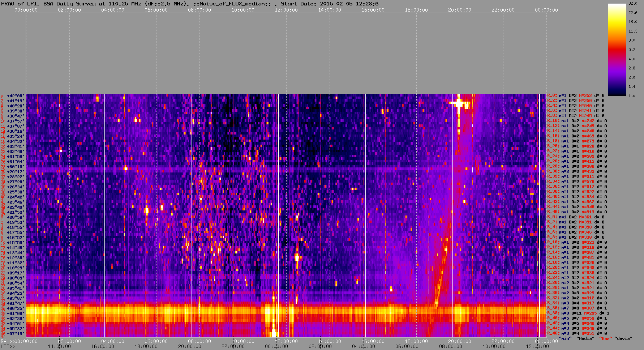Click the 22:00:00 label in the UTC row
644x350 pixels.
click(233, 346)
